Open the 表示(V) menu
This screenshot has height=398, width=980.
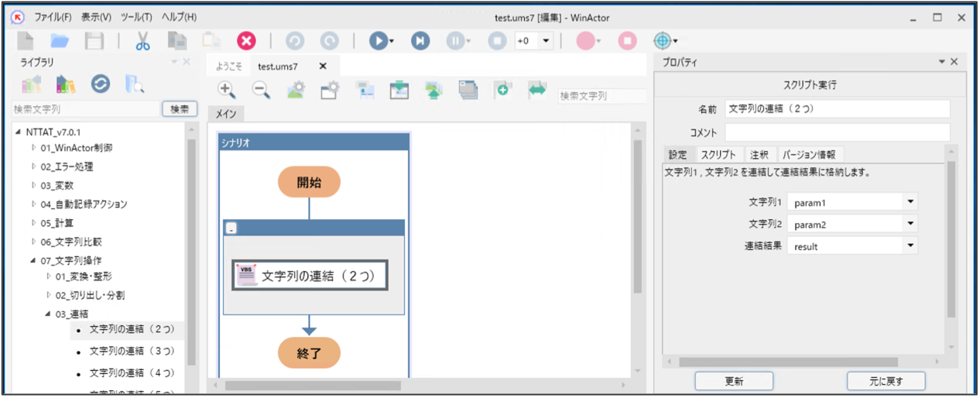(x=96, y=17)
